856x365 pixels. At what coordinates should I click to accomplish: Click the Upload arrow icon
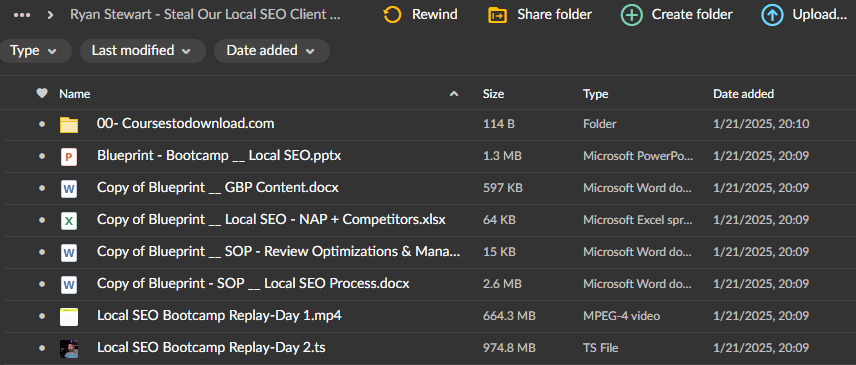click(x=772, y=15)
